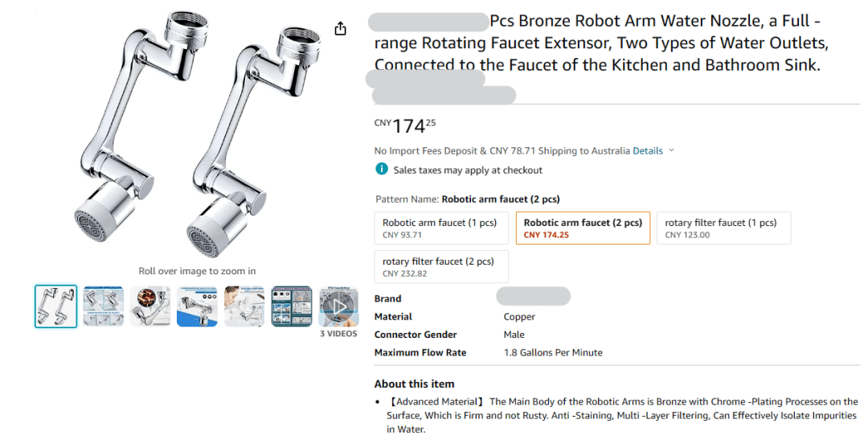The width and height of the screenshot is (868, 436).
Task: Click the share icon above product image
Action: (x=340, y=29)
